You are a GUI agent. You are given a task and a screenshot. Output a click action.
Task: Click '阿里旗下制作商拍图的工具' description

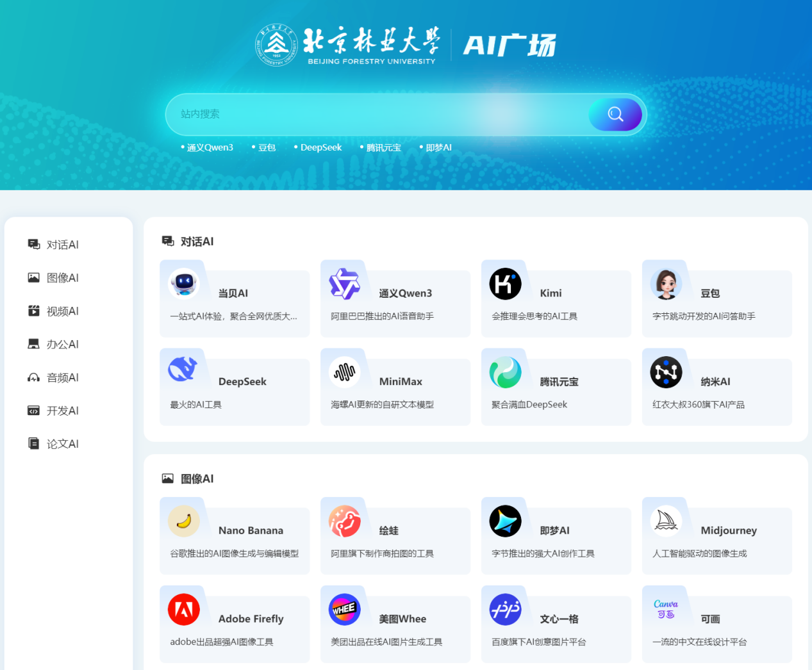point(383,554)
